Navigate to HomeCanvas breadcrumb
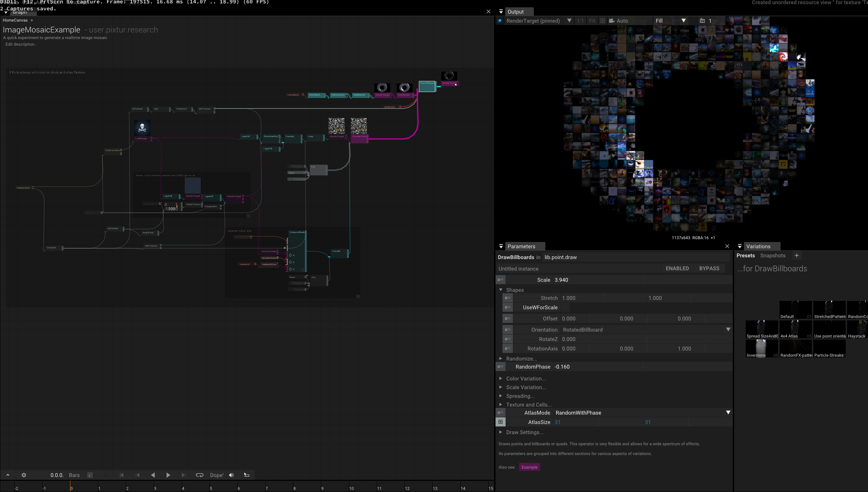868x492 pixels. (15, 20)
